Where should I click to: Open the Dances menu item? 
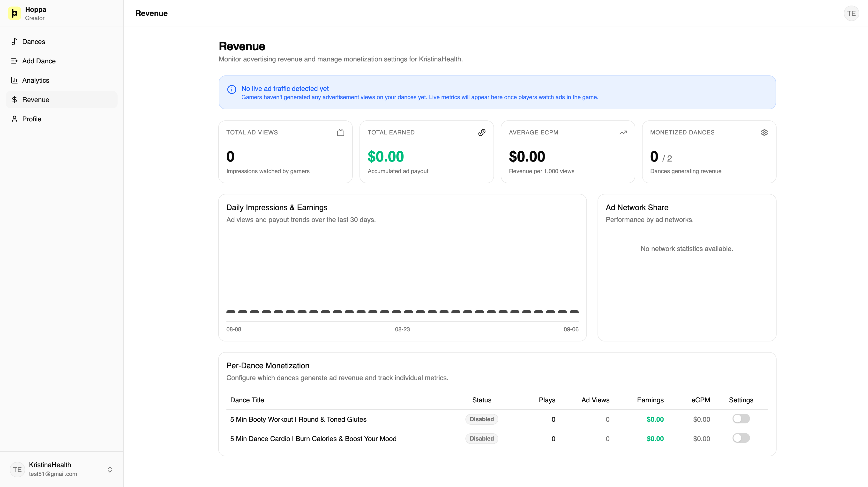point(62,42)
